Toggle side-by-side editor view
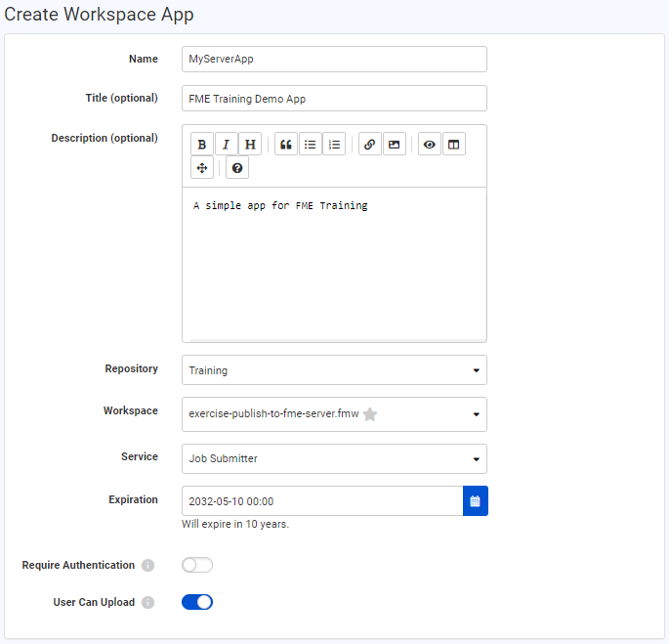 click(x=454, y=145)
